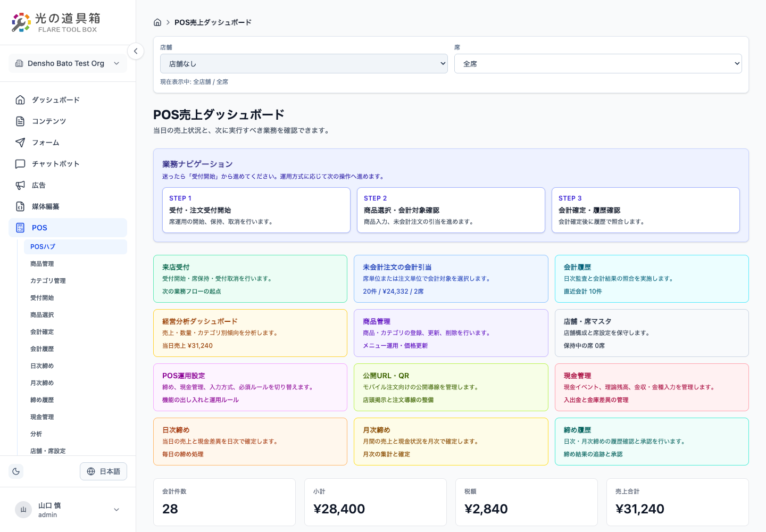
Task: Click the user avatar circle
Action: [23, 510]
